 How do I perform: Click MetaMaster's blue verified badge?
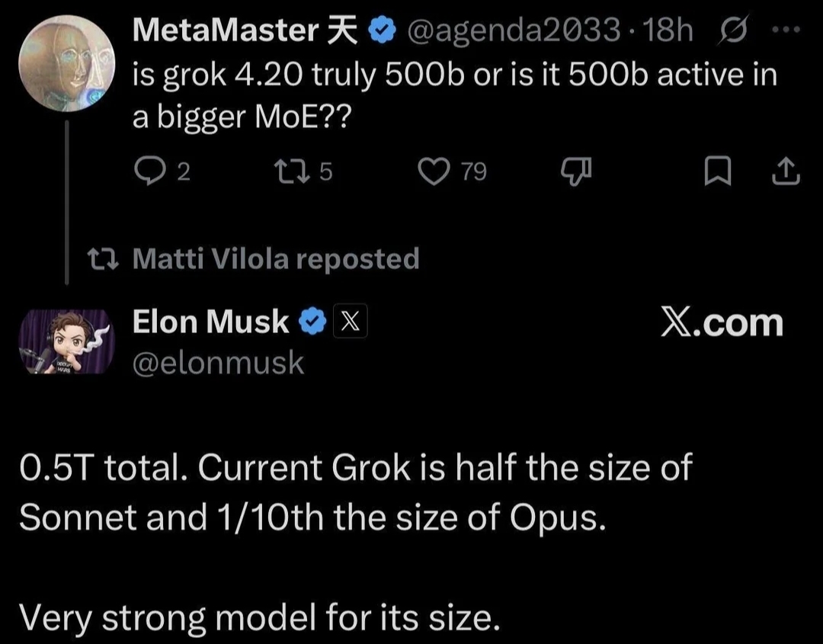(x=382, y=30)
